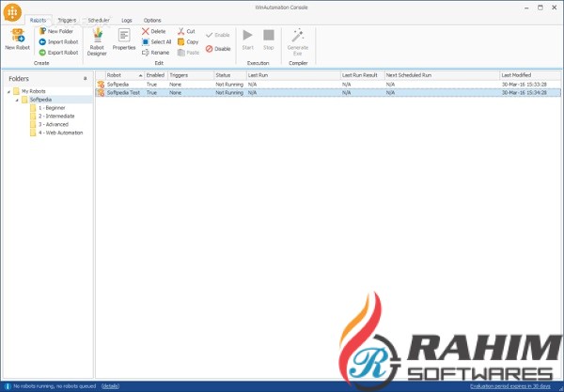Click Not Running status of Softpedia Test
The height and width of the screenshot is (392, 564).
(x=229, y=93)
